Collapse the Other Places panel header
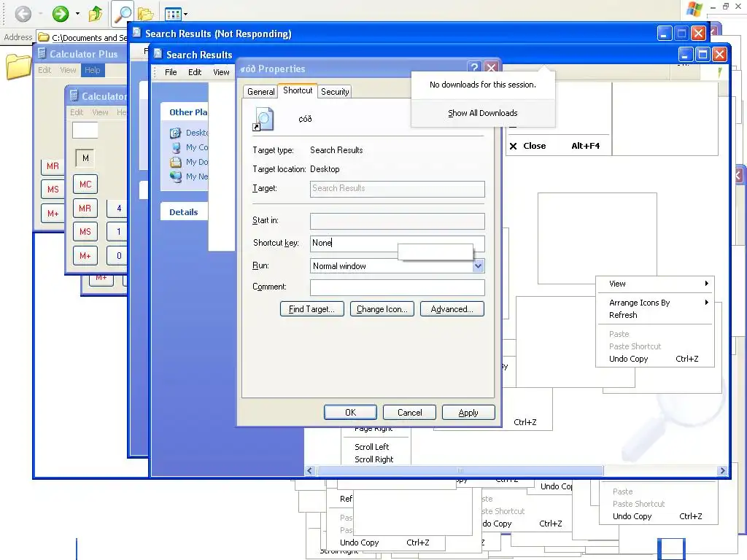This screenshot has width=747, height=560. (184, 112)
